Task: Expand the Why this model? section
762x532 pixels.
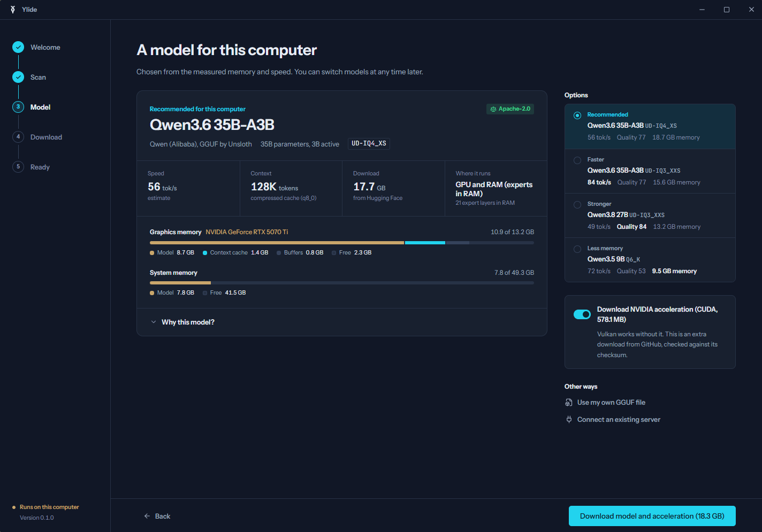Action: (x=342, y=322)
